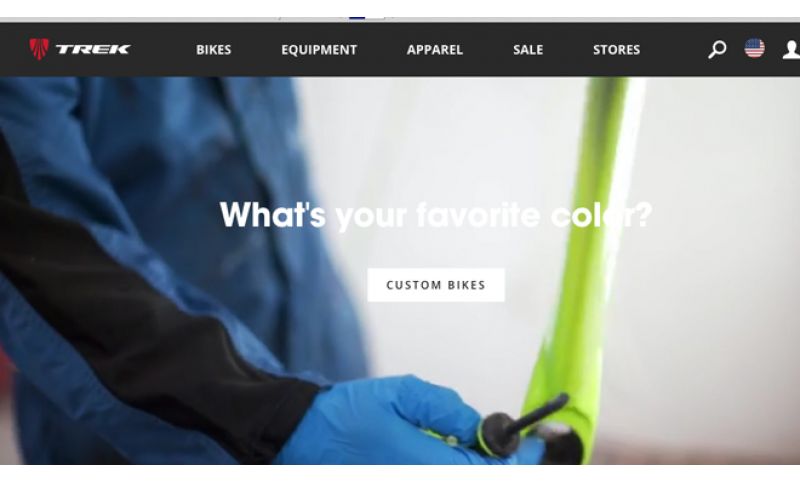Click the green bike frame in the hero image
This screenshot has height=484, width=800.
coord(587,255)
